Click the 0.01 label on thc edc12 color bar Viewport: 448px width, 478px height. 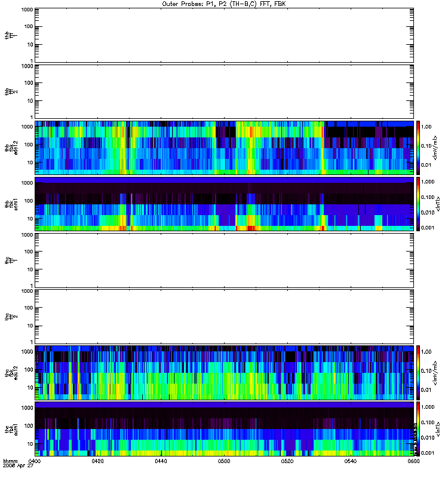[426, 390]
